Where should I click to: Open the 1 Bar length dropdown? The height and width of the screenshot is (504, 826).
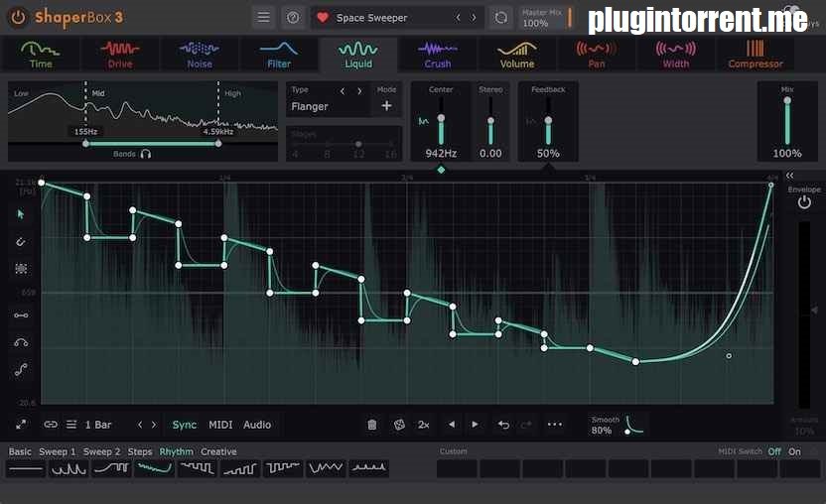(98, 425)
